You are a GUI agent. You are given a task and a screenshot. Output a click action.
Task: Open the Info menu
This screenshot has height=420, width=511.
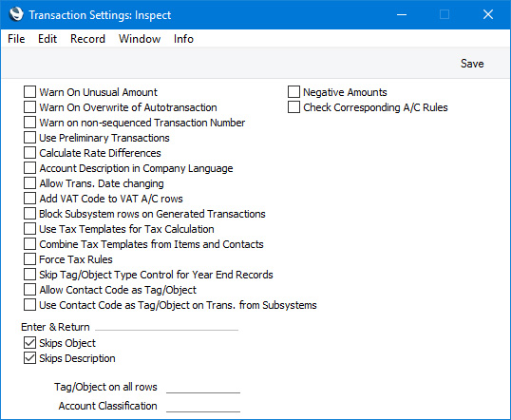(183, 39)
